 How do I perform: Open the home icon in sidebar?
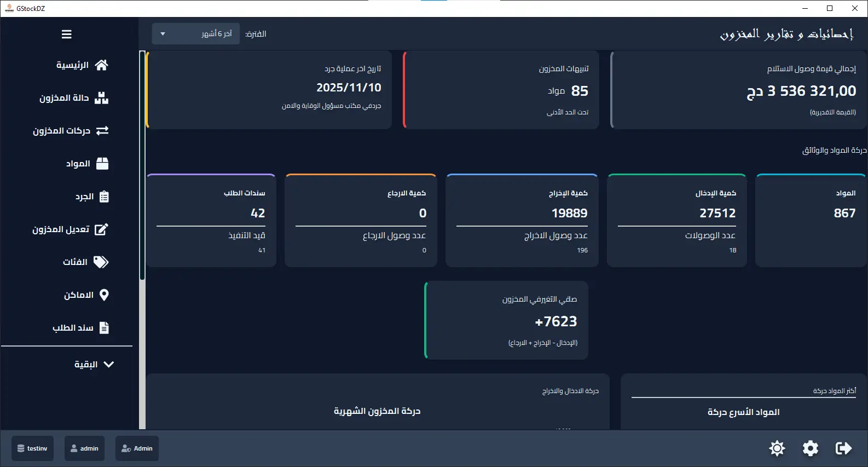point(101,65)
